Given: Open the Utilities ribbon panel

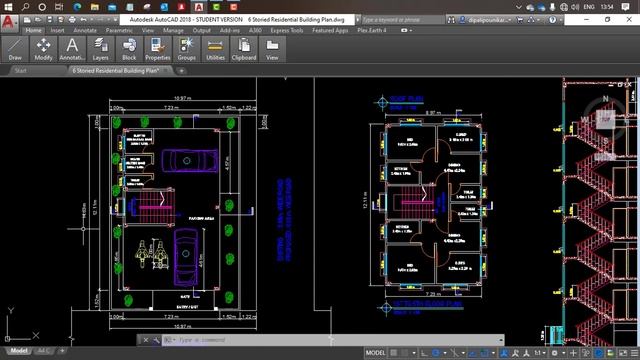Looking at the screenshot, I should tap(215, 49).
